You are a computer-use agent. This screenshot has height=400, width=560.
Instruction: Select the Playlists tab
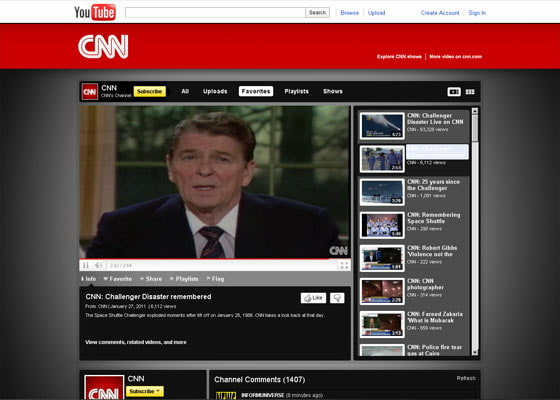[296, 91]
